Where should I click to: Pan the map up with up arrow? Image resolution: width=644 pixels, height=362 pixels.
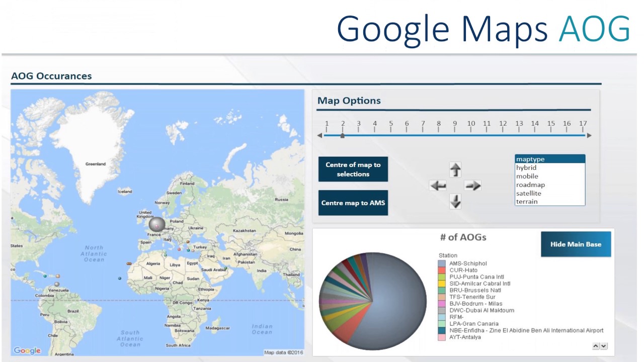[455, 169]
